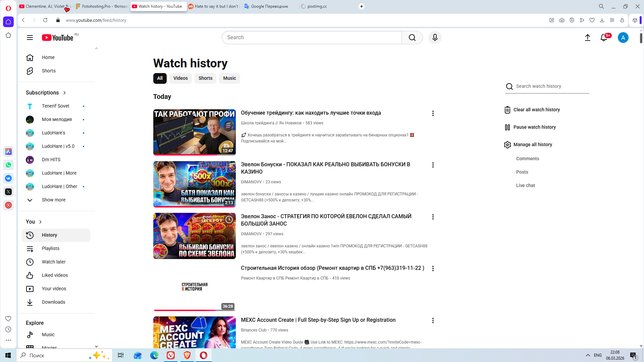The image size is (644, 362).
Task: Open the notifications bell icon
Action: tap(604, 38)
